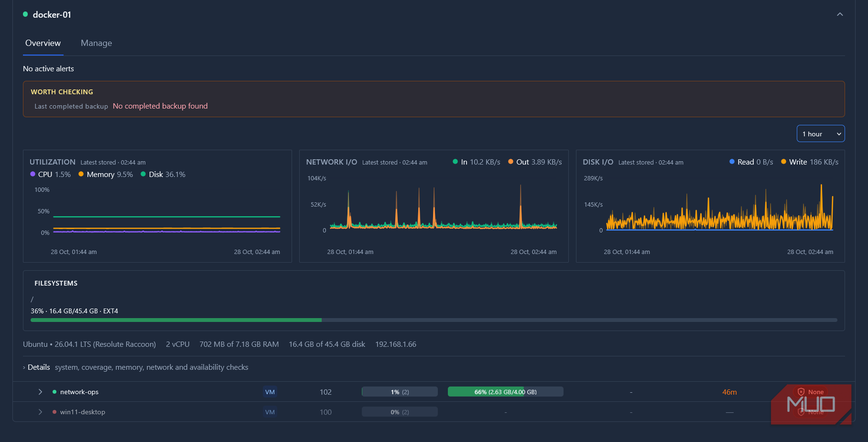Toggle the Memory legend dot

pyautogui.click(x=81, y=174)
